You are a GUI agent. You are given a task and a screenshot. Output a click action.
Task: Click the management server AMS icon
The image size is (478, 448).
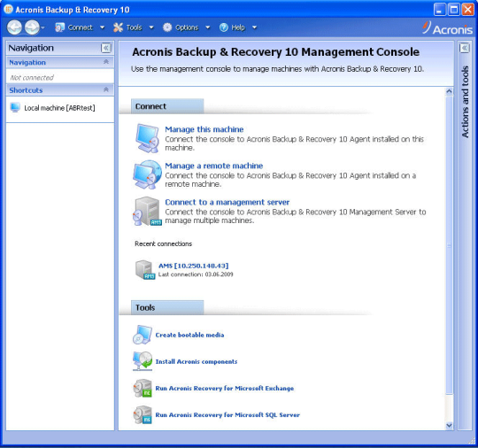[147, 211]
